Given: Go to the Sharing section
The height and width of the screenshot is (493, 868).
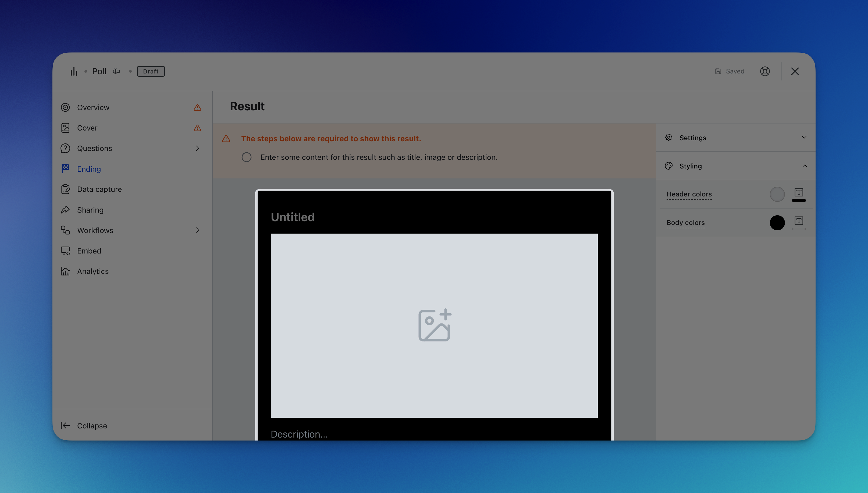Looking at the screenshot, I should (90, 210).
